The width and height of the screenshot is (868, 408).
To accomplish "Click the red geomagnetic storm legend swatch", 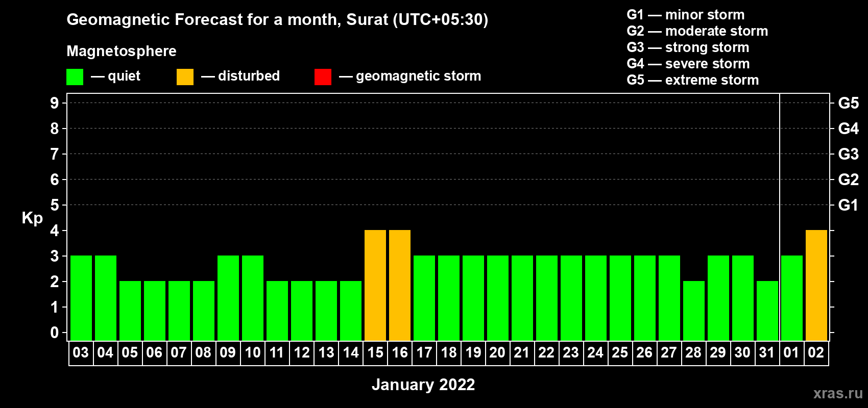I will tap(323, 77).
